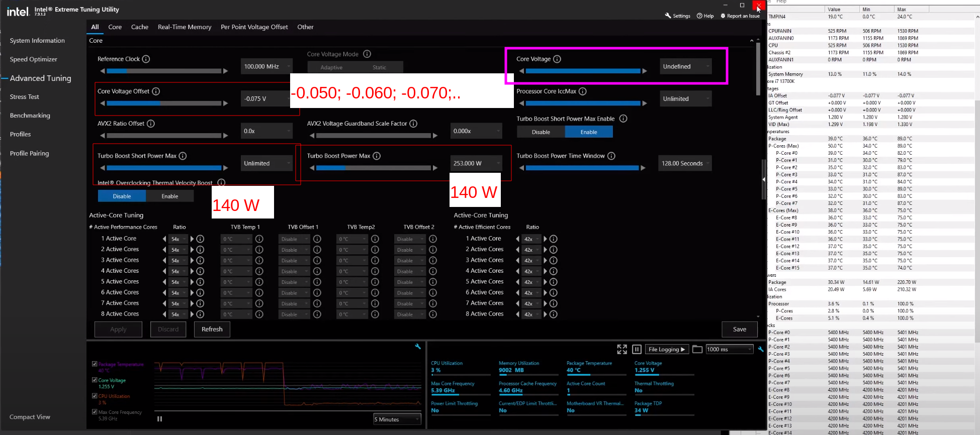Toggle the Package Temperature graph checkbox
Image resolution: width=980 pixels, height=435 pixels.
pyautogui.click(x=95, y=364)
